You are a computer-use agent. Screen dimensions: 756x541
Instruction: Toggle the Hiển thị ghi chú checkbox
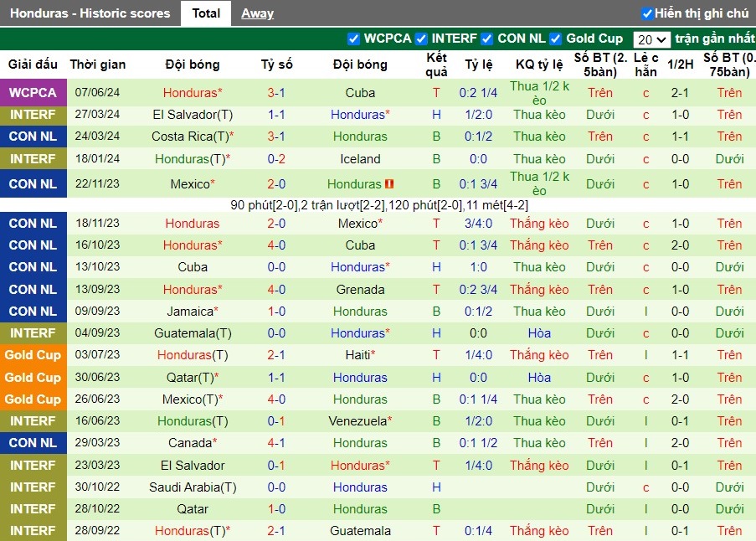[647, 13]
